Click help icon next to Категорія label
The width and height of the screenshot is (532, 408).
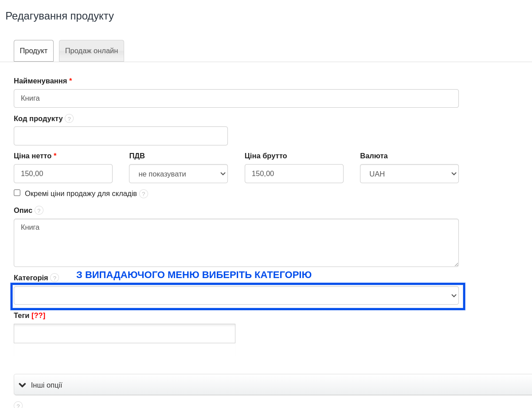coord(55,278)
